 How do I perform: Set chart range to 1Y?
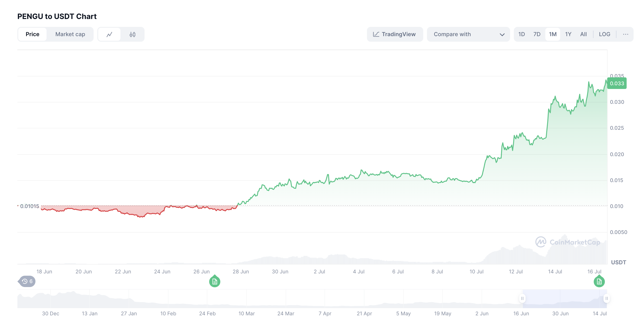[x=568, y=34]
